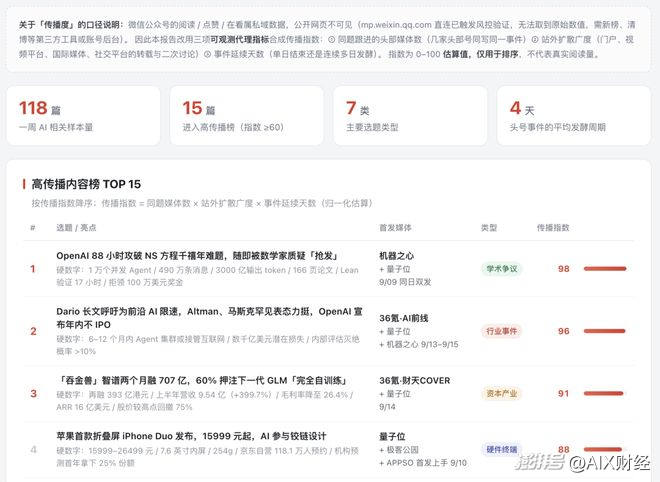
Task: Click the + 机器之心 9/13–9/15 note
Action: (419, 344)
